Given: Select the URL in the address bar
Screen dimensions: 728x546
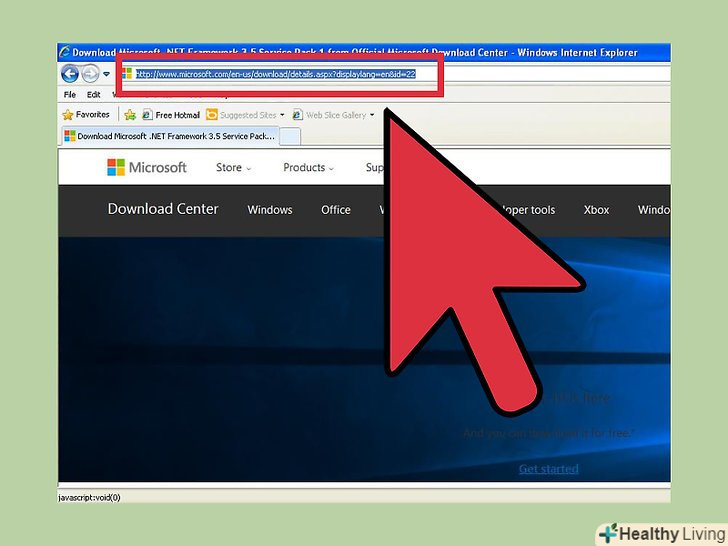Looking at the screenshot, I should point(275,74).
